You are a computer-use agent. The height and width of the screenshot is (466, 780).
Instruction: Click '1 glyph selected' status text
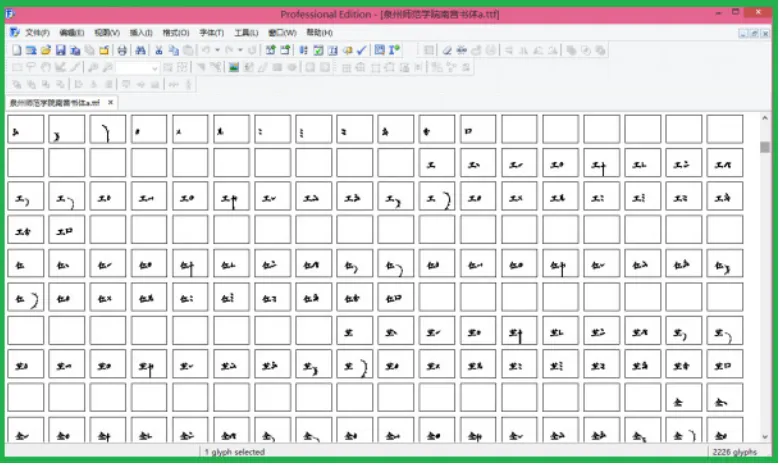[x=234, y=452]
